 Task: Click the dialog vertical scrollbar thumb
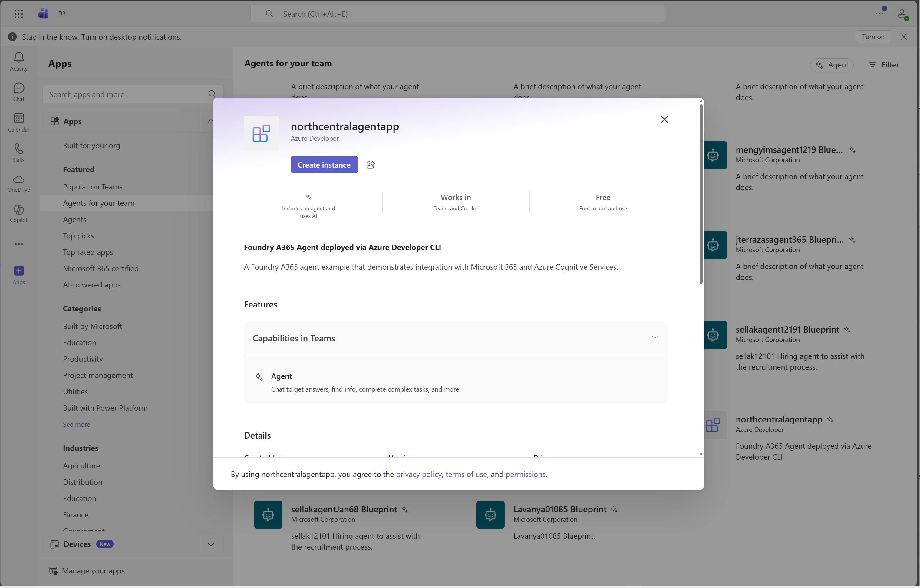tap(701, 194)
